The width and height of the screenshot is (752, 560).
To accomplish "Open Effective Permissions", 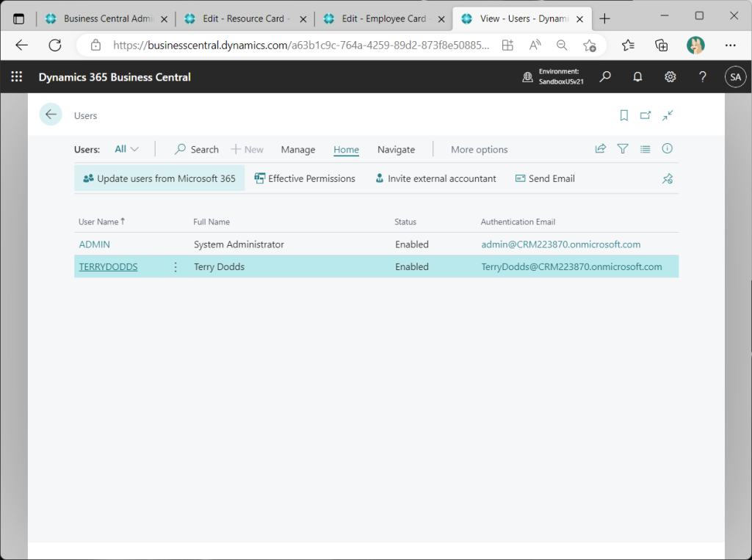I will (305, 178).
